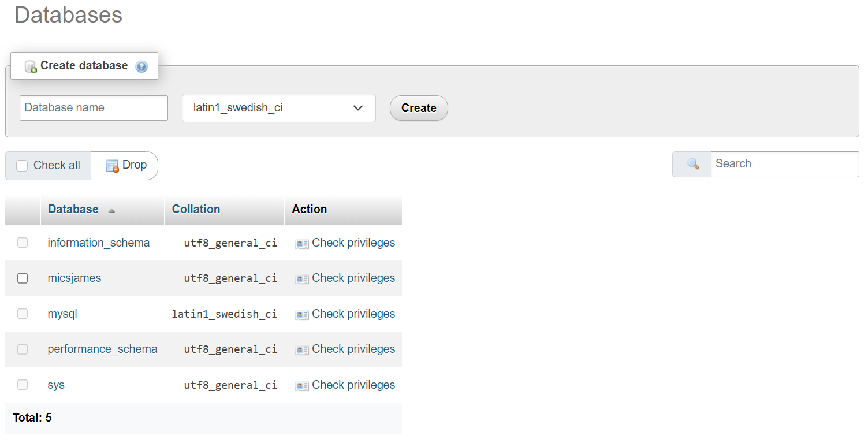Viewport: 868px width, 443px height.
Task: Check the micsjames row checkbox
Action: click(22, 278)
